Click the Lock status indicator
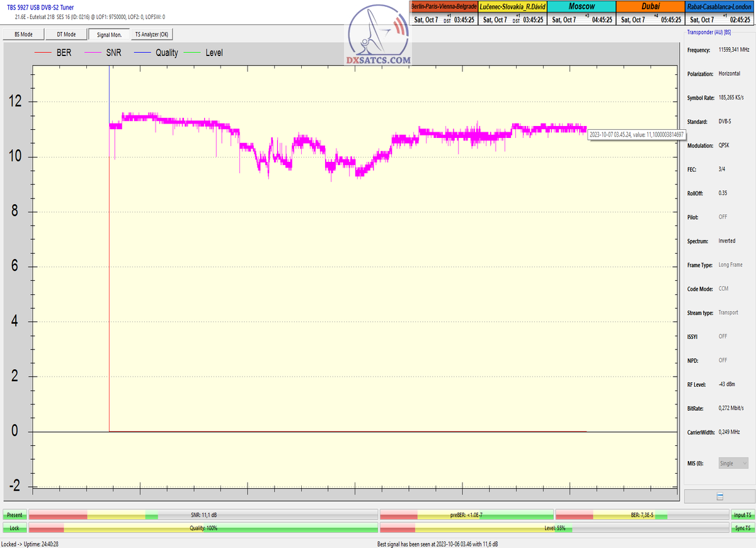This screenshot has height=548, width=756. pyautogui.click(x=14, y=528)
